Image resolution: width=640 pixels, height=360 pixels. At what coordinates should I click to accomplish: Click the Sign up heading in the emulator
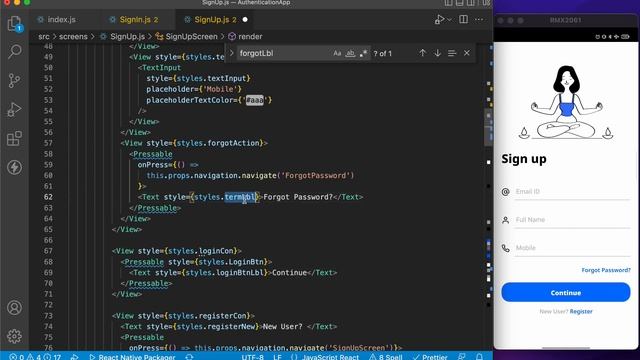pyautogui.click(x=524, y=159)
